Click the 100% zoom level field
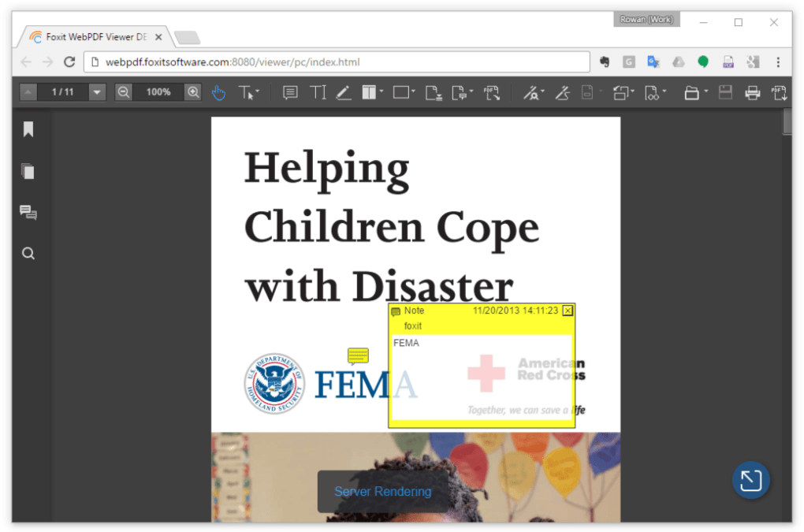 point(158,92)
